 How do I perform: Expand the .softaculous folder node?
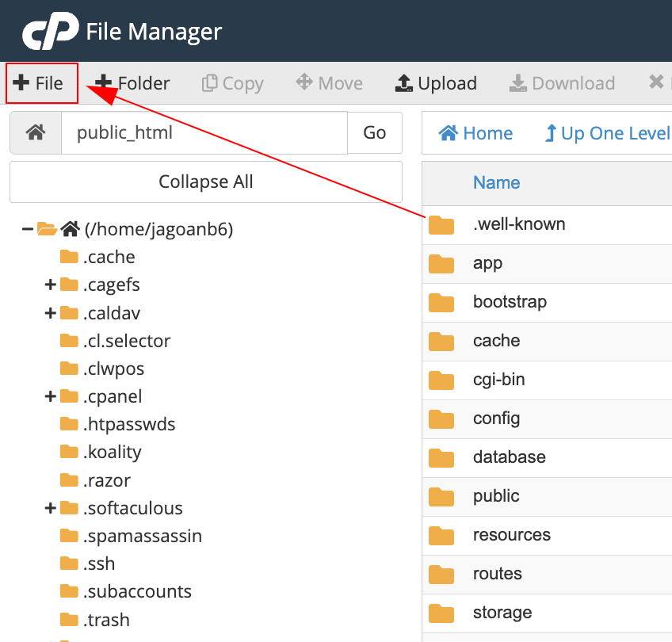(51, 508)
